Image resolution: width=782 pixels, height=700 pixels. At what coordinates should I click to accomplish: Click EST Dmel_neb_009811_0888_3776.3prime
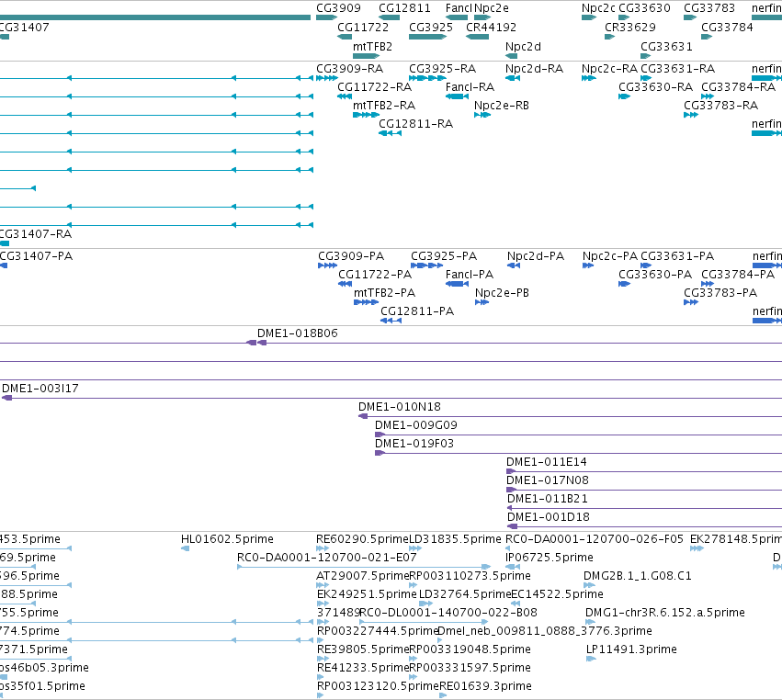(x=544, y=632)
